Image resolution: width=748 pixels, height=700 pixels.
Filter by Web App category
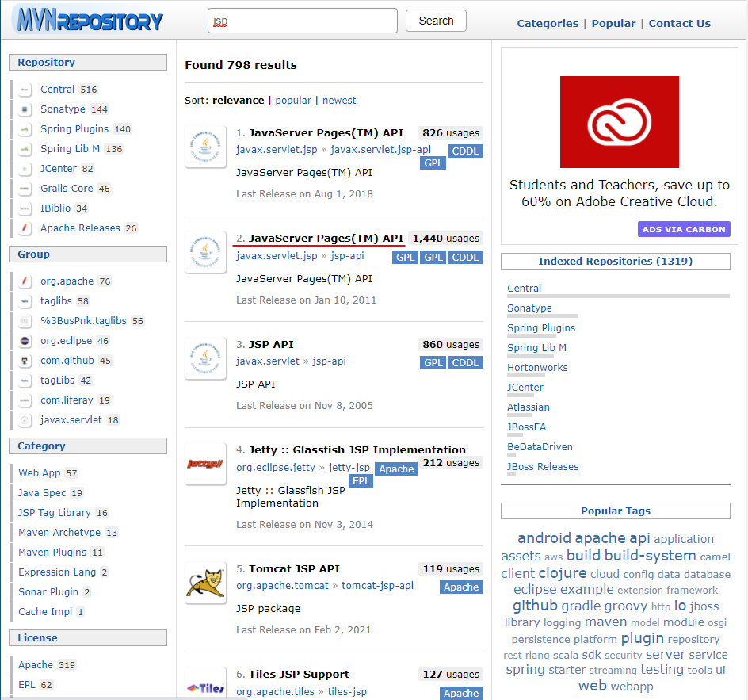pos(40,472)
